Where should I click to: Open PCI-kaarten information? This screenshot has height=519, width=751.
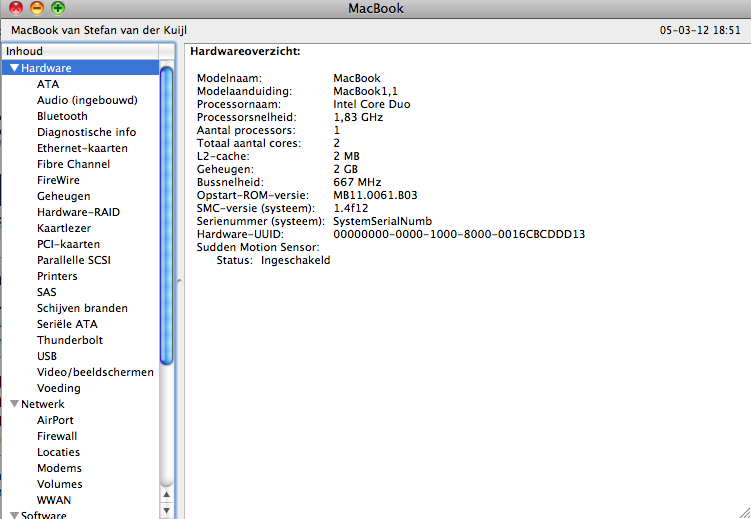[x=68, y=244]
